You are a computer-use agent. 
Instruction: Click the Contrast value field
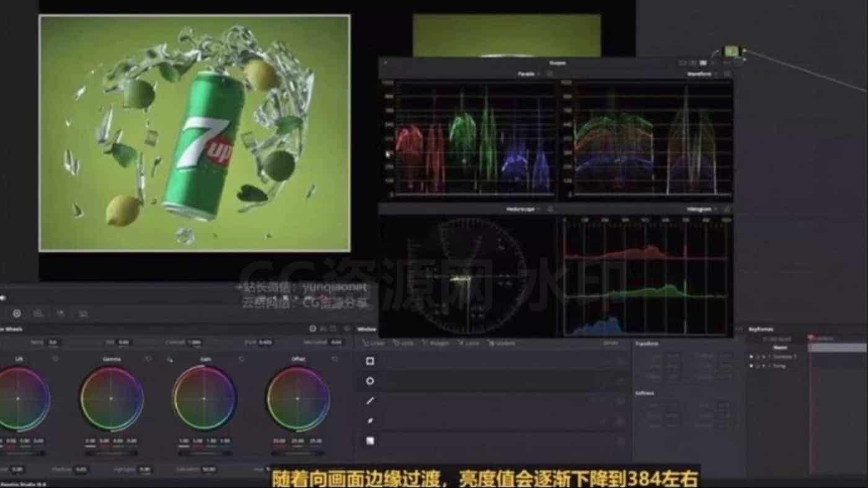pos(195,342)
